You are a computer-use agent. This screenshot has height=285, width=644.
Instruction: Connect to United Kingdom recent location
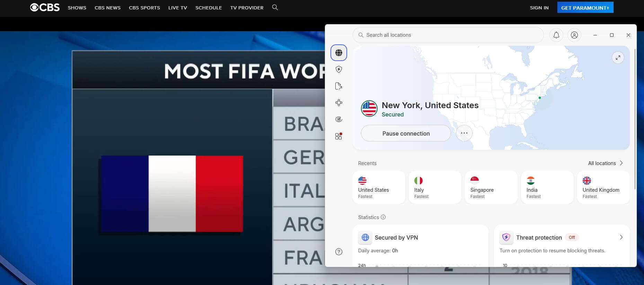coord(603,187)
